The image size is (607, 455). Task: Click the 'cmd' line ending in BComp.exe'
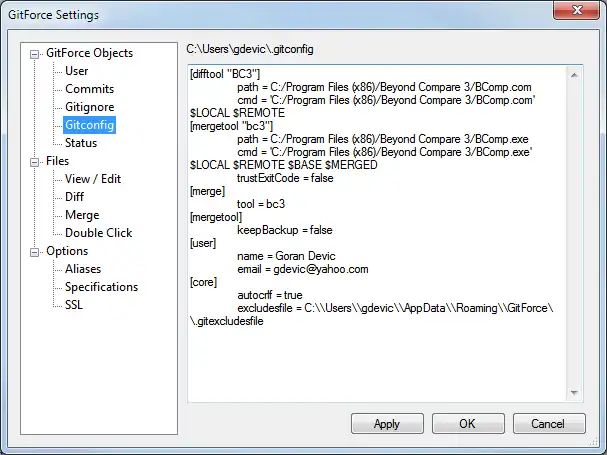384,152
